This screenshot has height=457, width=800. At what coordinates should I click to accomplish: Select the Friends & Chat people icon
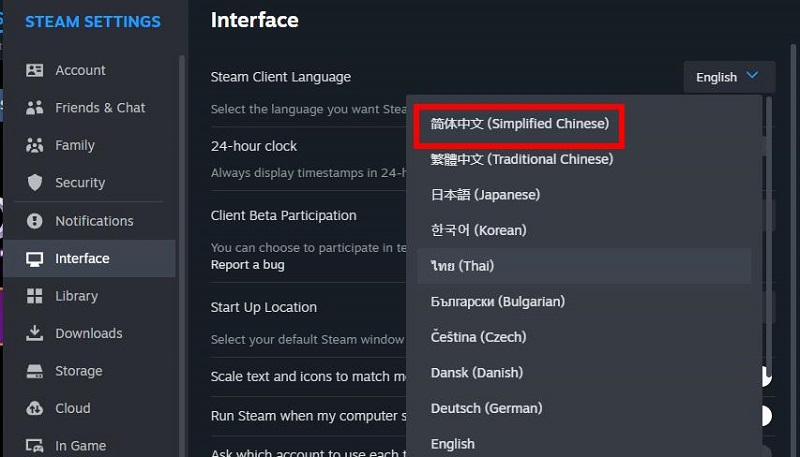tap(35, 108)
